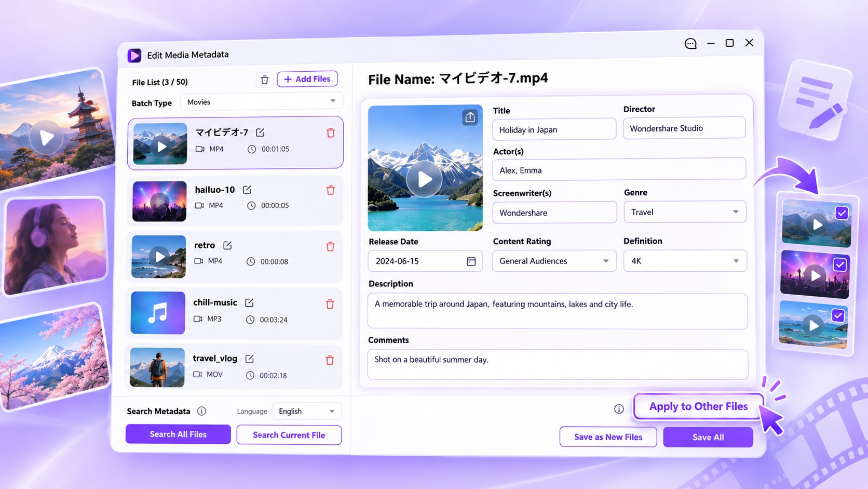The image size is (868, 489).
Task: Edit the chill-music file name icon
Action: pyautogui.click(x=249, y=302)
